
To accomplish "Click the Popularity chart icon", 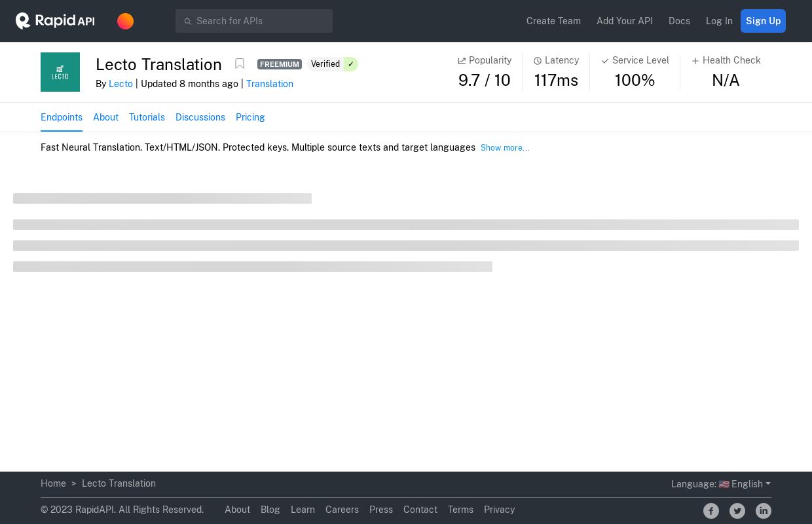I will [x=462, y=61].
